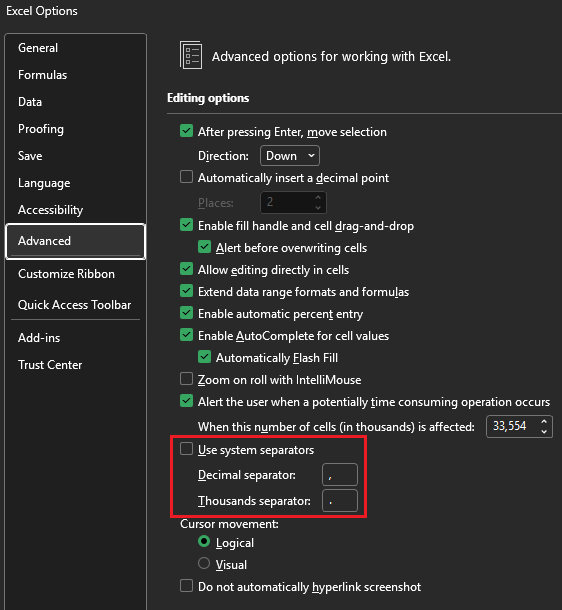Open the Formulas options category

(x=42, y=75)
